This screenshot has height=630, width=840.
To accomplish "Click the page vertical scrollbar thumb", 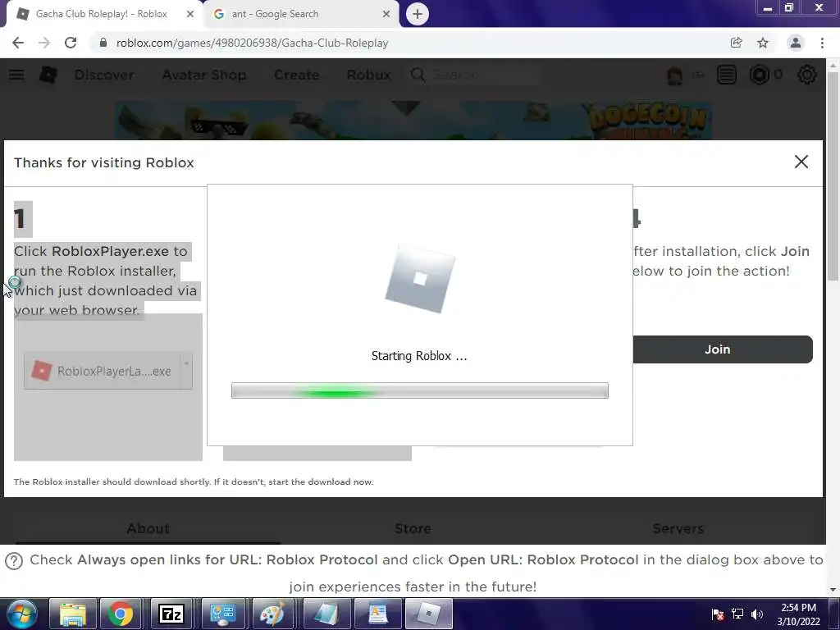I will click(833, 177).
